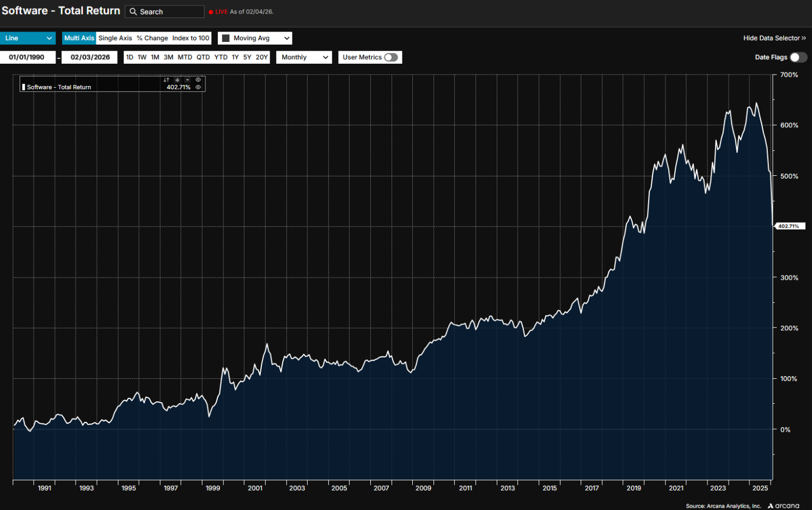Click the arcana logo at bottom right
The image size is (812, 510).
tap(784, 506)
